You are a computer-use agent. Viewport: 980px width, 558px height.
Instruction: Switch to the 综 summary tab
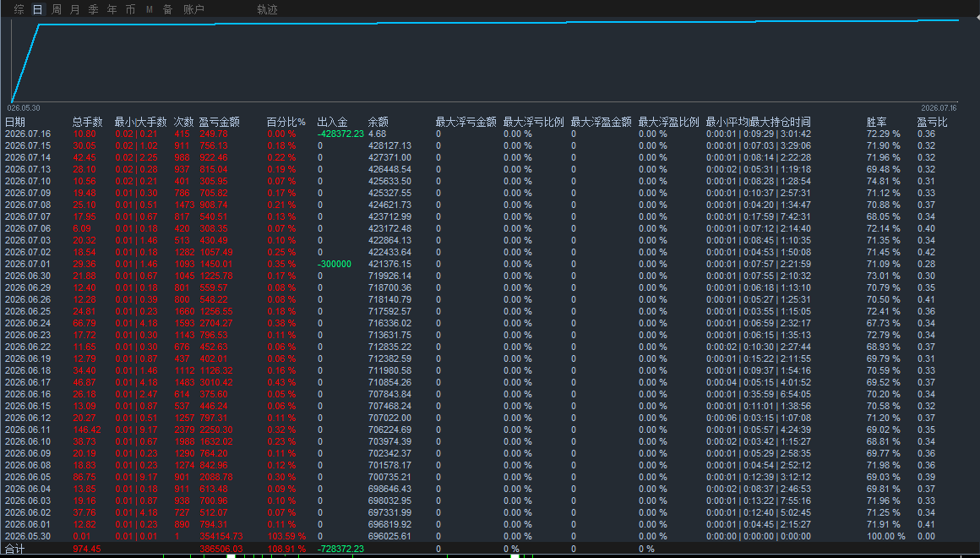pos(19,9)
